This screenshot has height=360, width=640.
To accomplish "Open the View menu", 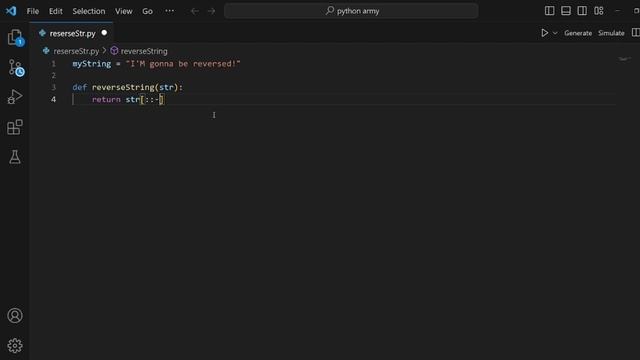I will click(x=123, y=11).
